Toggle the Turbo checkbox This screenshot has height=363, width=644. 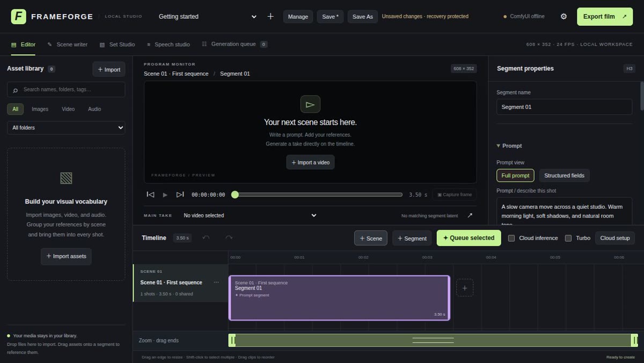point(568,238)
